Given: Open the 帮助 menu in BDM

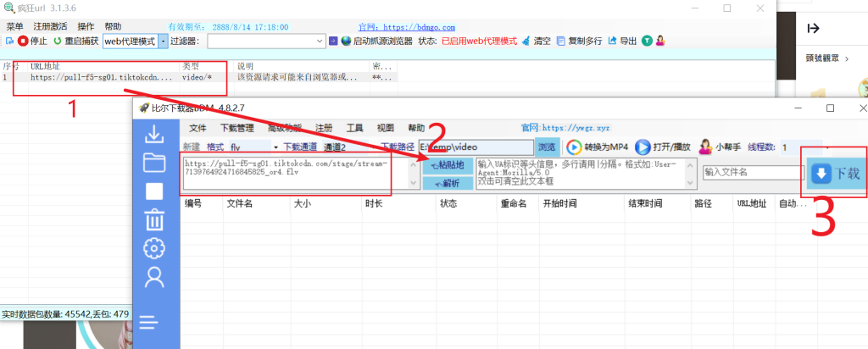Looking at the screenshot, I should tap(416, 128).
